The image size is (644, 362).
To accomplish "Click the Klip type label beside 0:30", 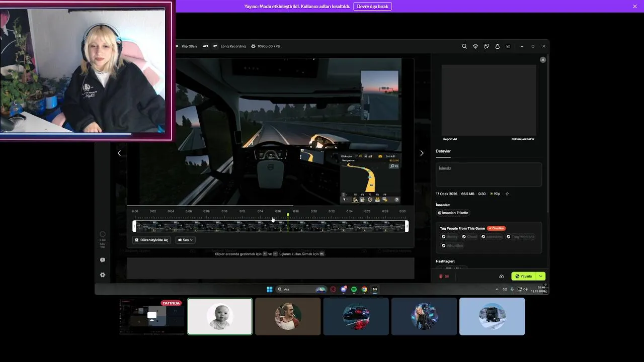I will click(x=495, y=194).
